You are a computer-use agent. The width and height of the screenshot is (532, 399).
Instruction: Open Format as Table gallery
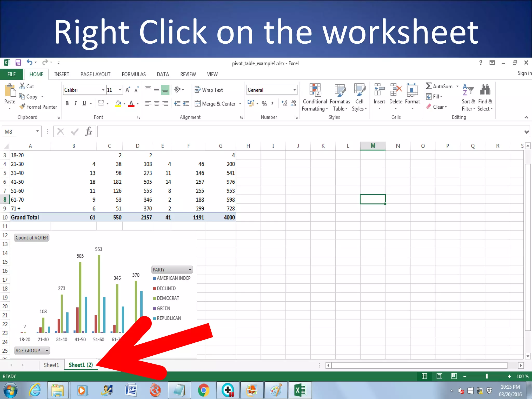340,97
